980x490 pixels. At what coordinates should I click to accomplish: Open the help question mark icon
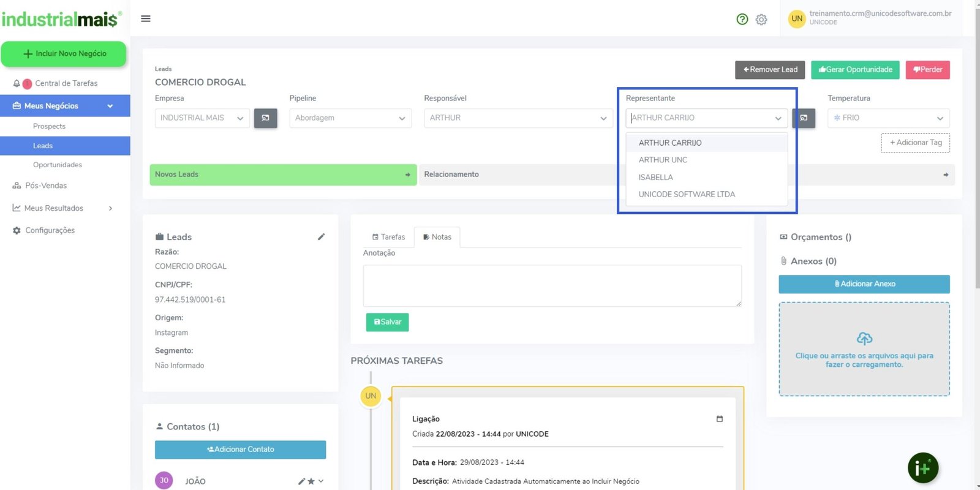(742, 19)
